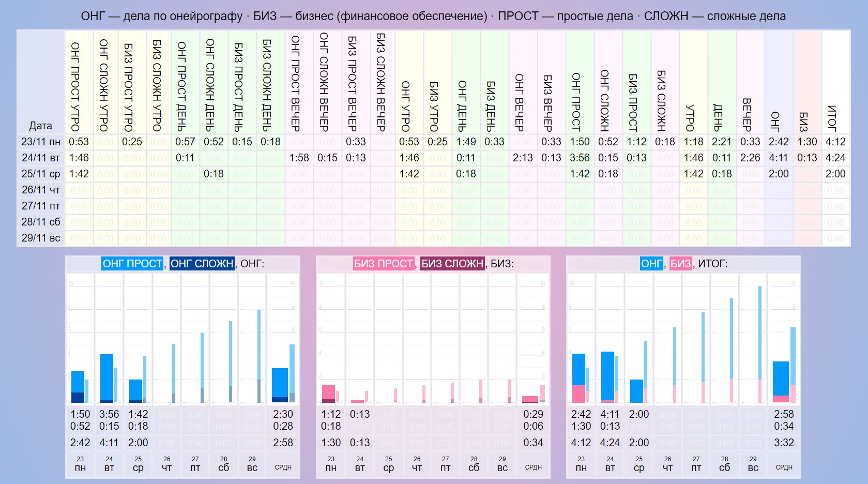Select the 'БИЗ СЛОЖН УТРО' column header
The width and height of the screenshot is (868, 484).
point(159,82)
